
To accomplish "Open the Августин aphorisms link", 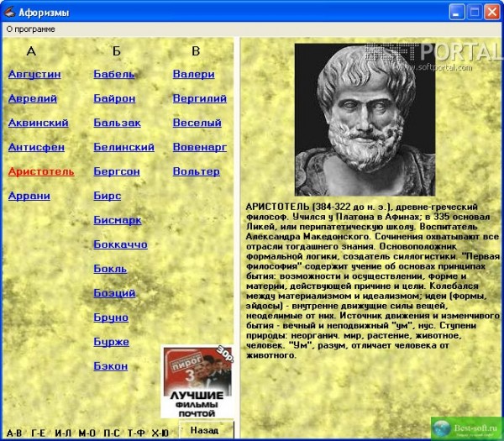I will coord(34,74).
